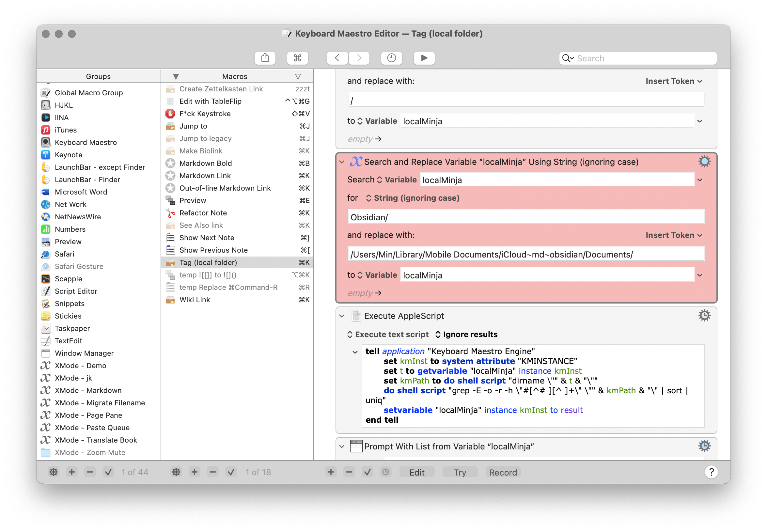
Task: Open help with the question mark button
Action: (711, 472)
